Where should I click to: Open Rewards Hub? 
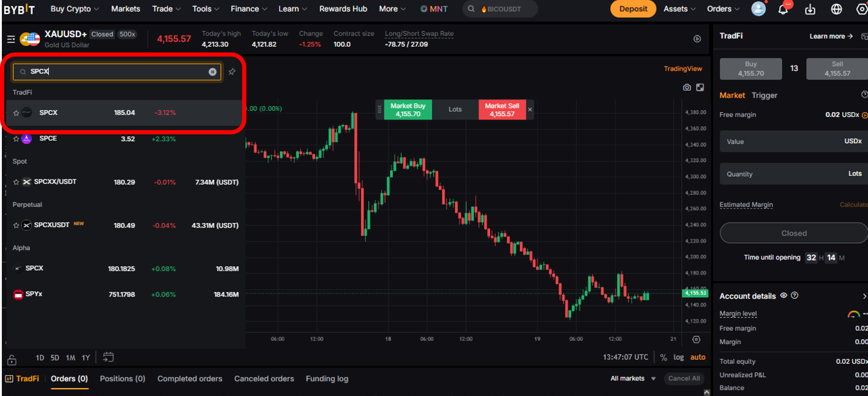[343, 9]
